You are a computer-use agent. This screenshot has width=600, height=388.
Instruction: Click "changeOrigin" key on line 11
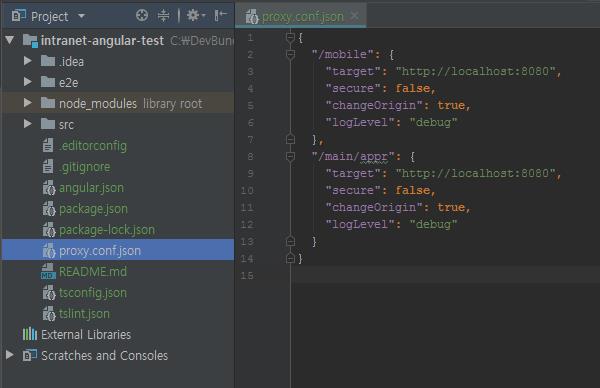click(374, 207)
